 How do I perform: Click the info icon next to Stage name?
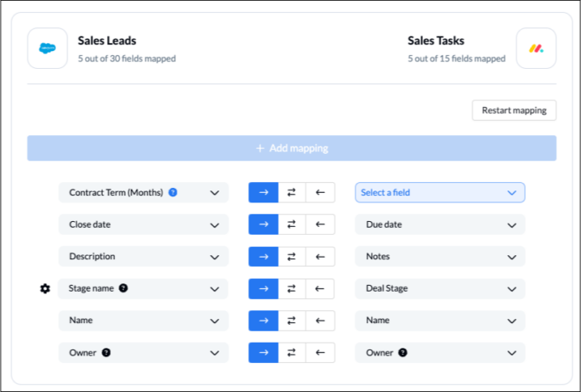point(123,288)
